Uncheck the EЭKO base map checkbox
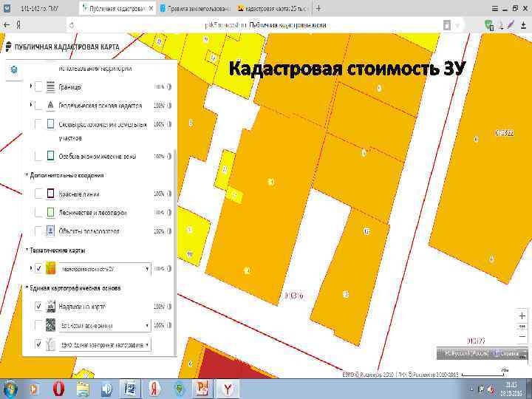 click(x=38, y=344)
